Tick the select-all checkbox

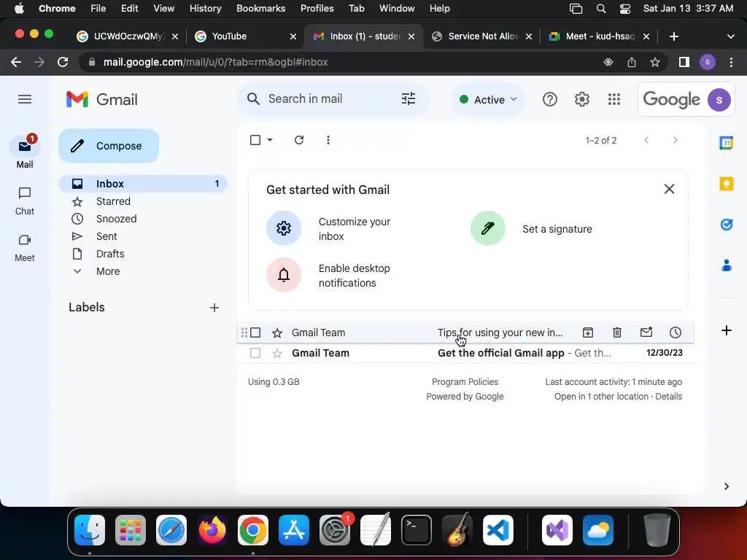click(x=255, y=140)
